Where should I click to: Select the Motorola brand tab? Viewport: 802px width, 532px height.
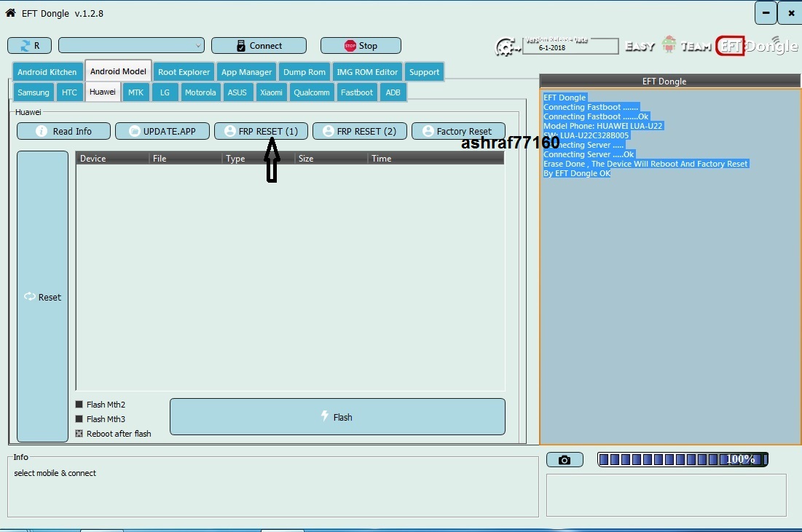[x=200, y=92]
